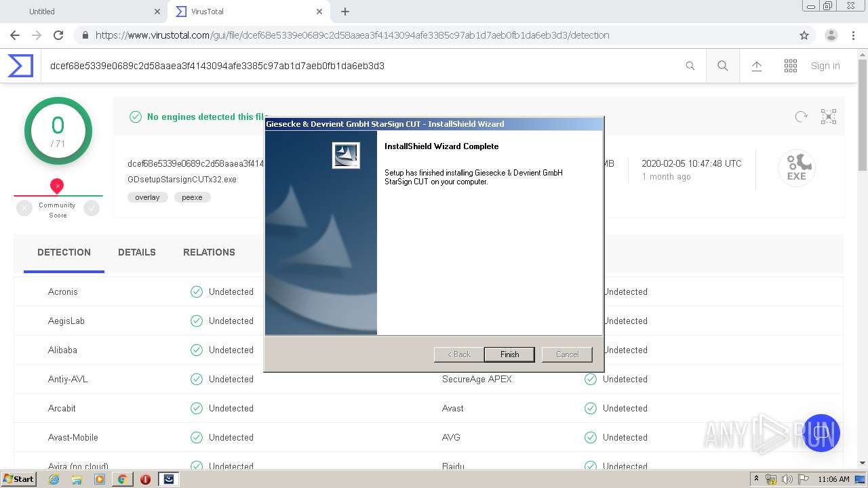Screen dimensions: 868x488
Task: Click the Sign in link
Action: (x=825, y=66)
